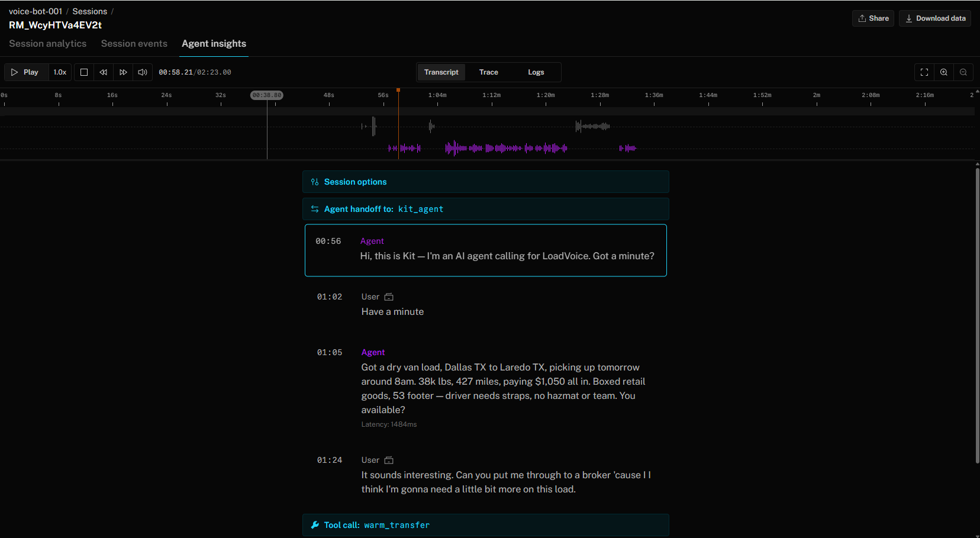Click the transcript vertical scrollbar

coord(977,315)
